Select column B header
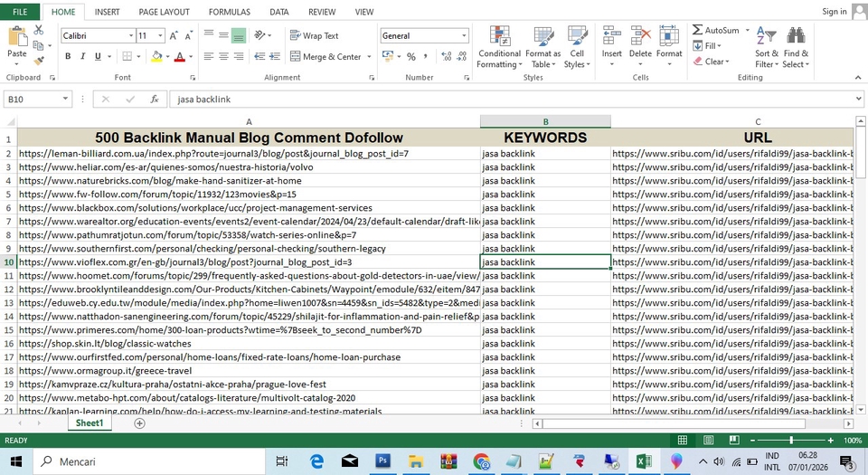The height and width of the screenshot is (475, 868). tap(545, 121)
